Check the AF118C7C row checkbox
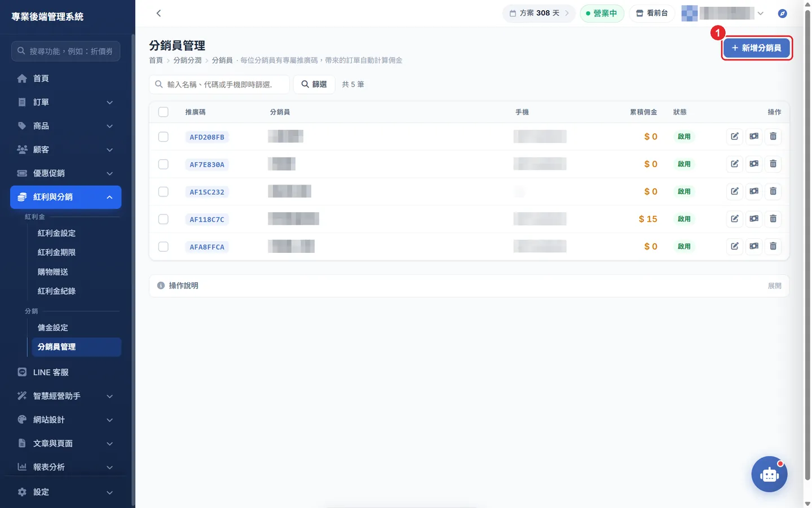Image resolution: width=812 pixels, height=508 pixels. [x=164, y=219]
